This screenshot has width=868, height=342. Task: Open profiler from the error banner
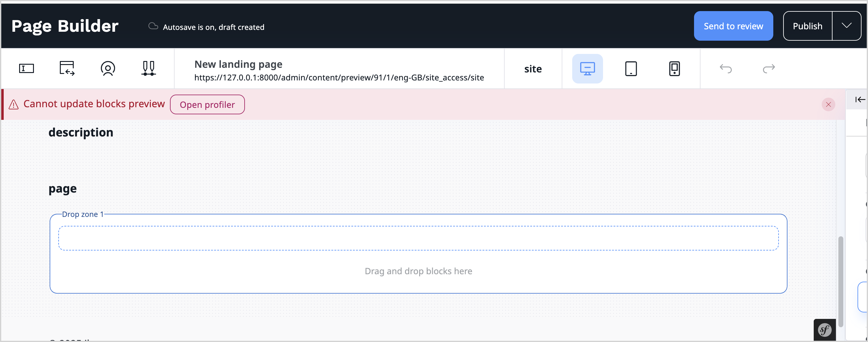(207, 104)
